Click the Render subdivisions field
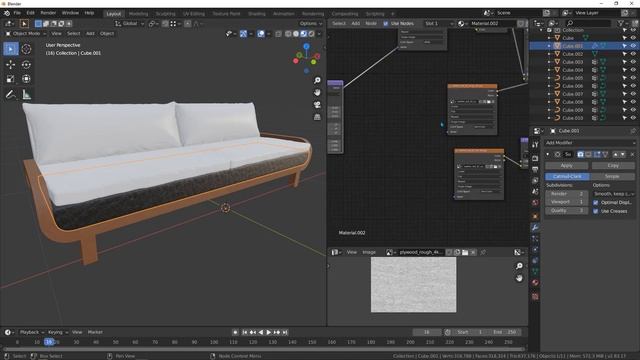Image resolution: width=640 pixels, height=360 pixels. tap(567, 194)
